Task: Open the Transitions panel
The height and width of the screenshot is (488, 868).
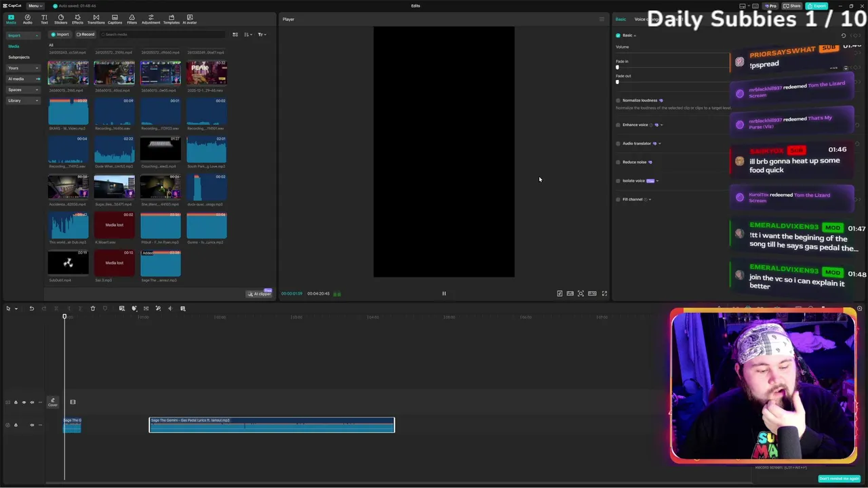Action: 96,19
